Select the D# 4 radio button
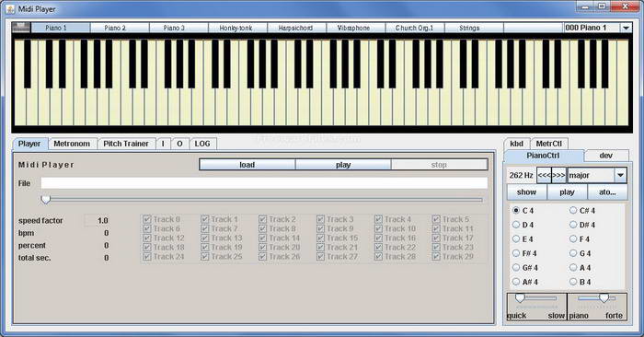This screenshot has width=644, height=337. click(x=573, y=225)
